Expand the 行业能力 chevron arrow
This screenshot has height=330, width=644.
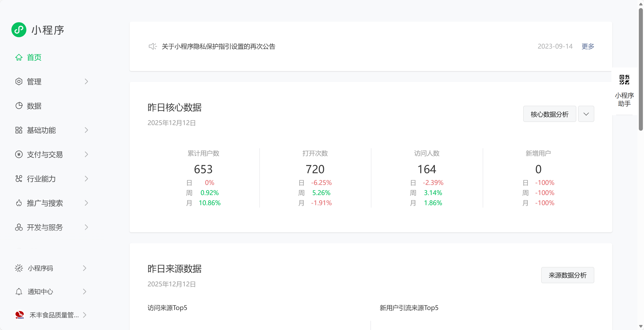(x=86, y=179)
